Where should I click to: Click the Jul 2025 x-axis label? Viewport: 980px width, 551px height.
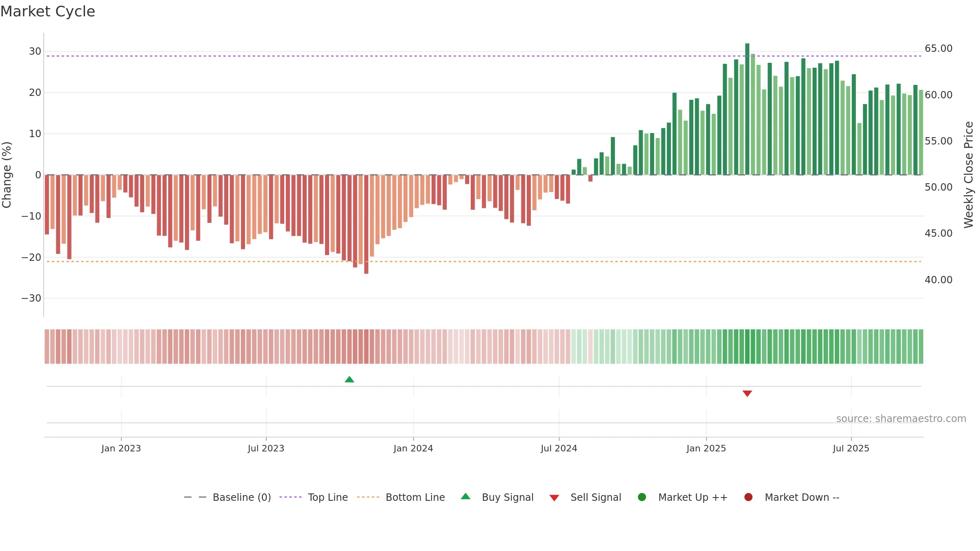pyautogui.click(x=851, y=449)
